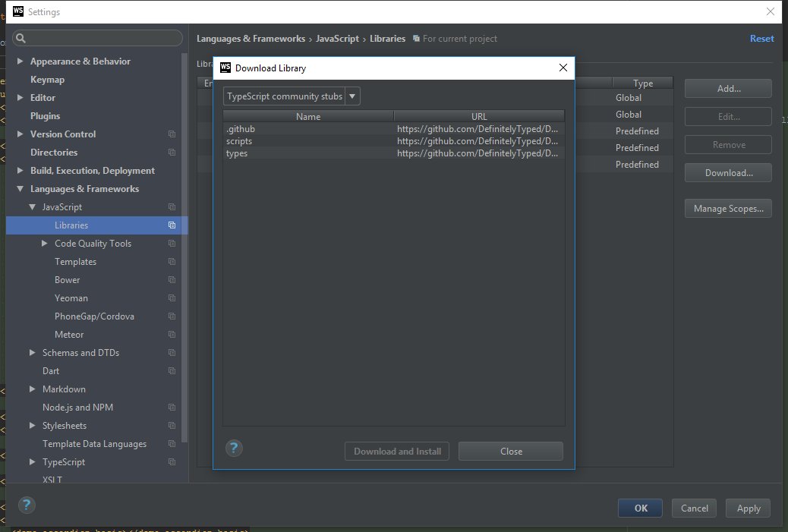Click Manage Scopes... button
788x532 pixels.
click(x=728, y=209)
